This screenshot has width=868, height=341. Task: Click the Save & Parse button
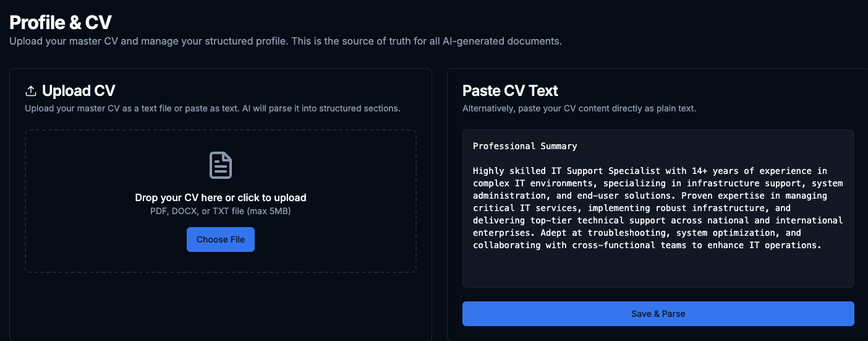pos(658,314)
